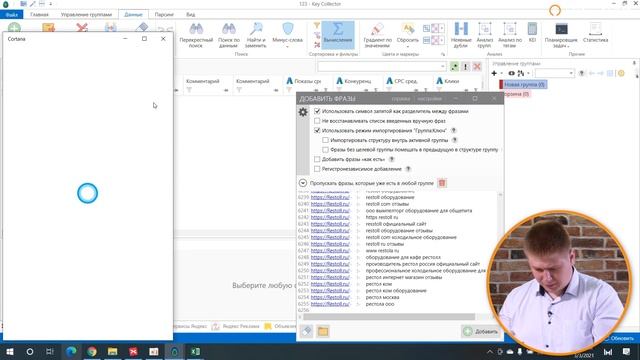Click the exclamation mark quick filter icon
The height and width of the screenshot is (360, 640).
click(465, 67)
